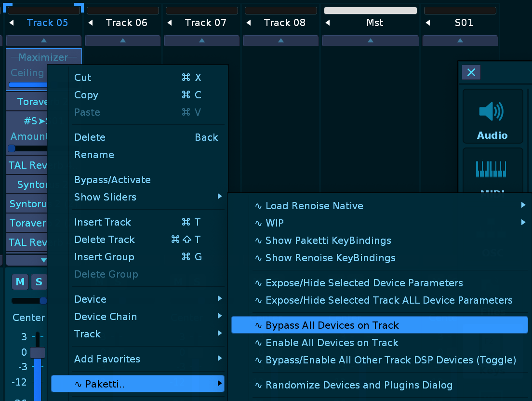Adjust the Track 05 volume fader
Screen dimensions: 532x401
(38, 352)
